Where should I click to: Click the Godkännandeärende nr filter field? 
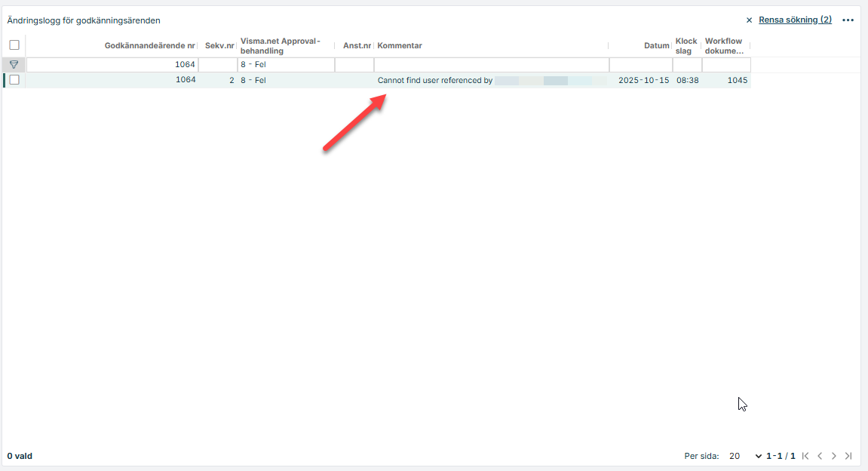(x=112, y=65)
